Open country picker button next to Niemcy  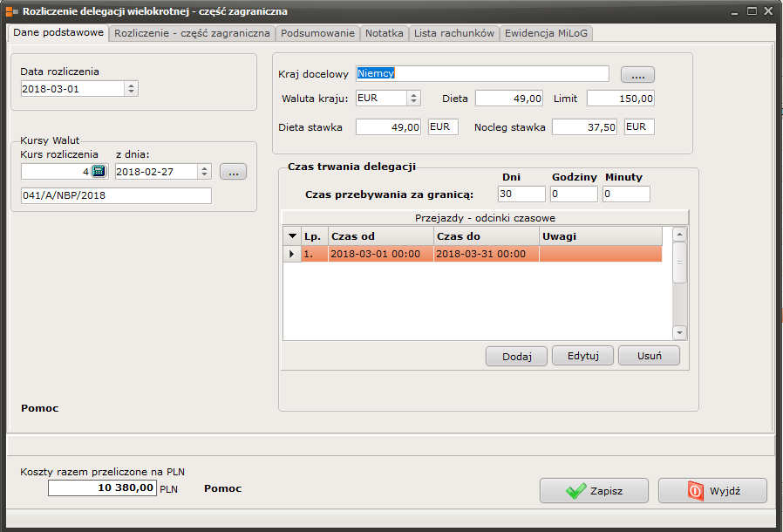(x=637, y=75)
